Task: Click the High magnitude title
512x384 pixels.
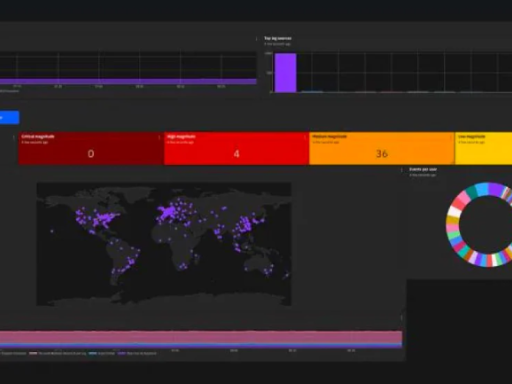Action: point(181,136)
